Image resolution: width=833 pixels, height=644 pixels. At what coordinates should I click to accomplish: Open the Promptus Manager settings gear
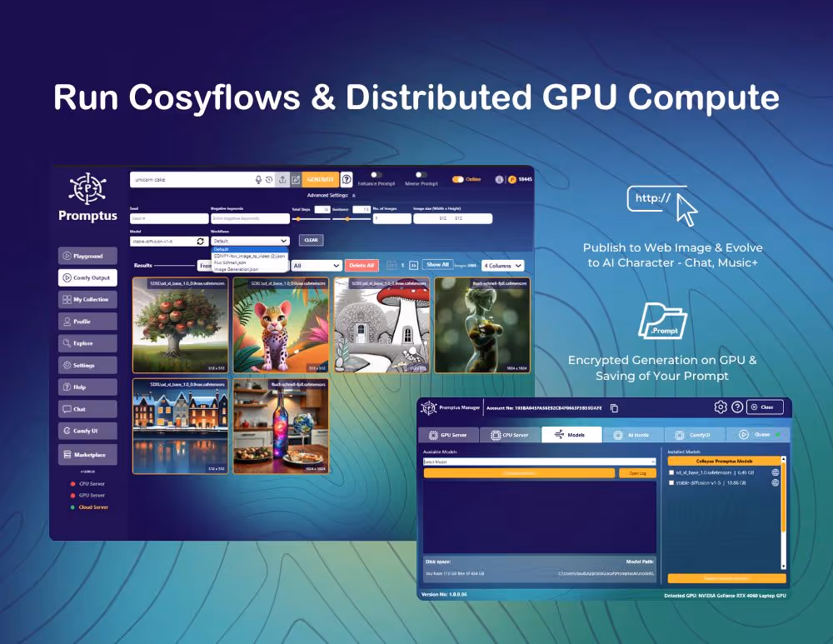pyautogui.click(x=721, y=407)
